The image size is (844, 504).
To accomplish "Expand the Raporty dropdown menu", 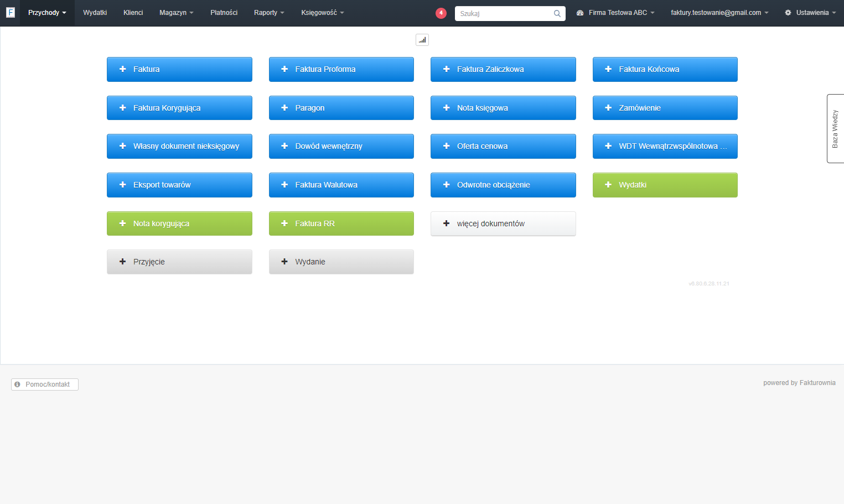I will (269, 13).
